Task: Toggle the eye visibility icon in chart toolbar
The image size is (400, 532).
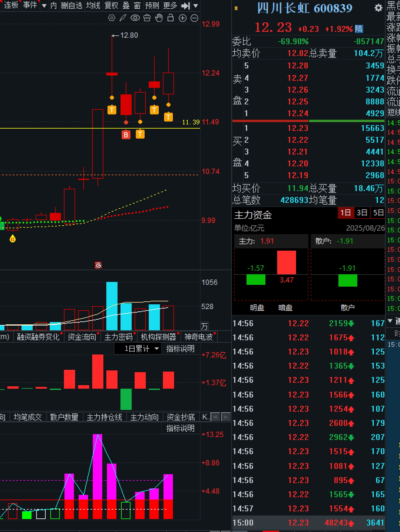Action: point(135,18)
